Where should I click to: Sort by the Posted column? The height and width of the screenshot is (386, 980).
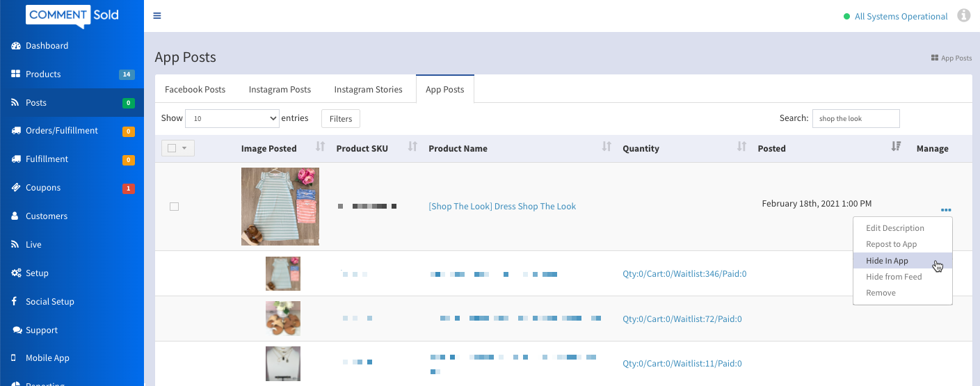pos(895,147)
